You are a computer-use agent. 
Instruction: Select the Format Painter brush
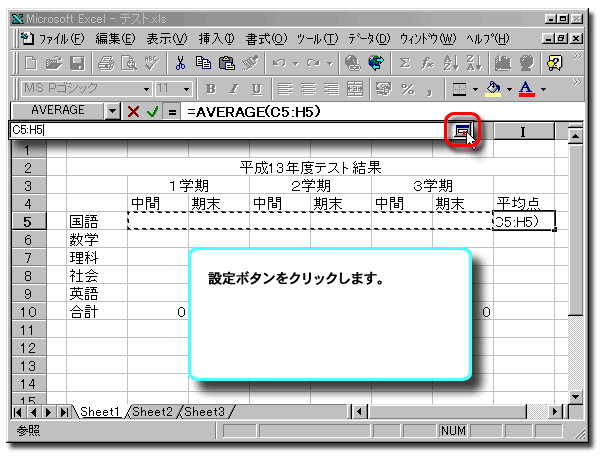(x=250, y=63)
